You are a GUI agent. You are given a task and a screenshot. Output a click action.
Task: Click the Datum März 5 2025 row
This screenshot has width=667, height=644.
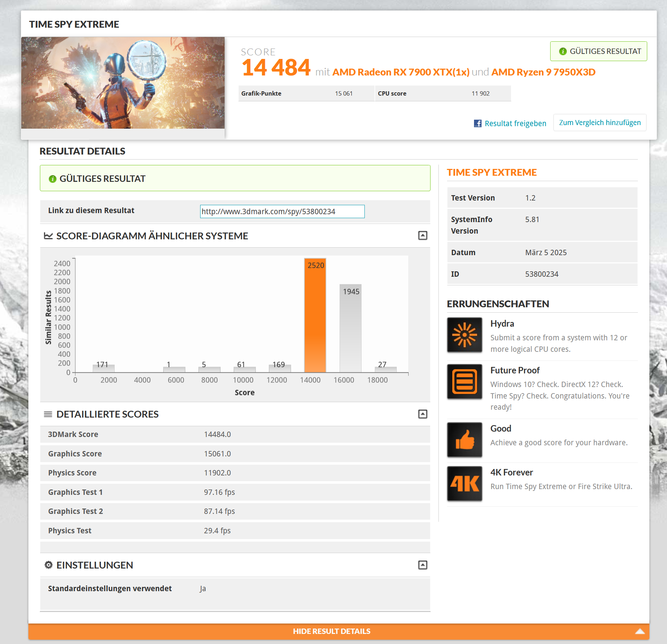click(x=542, y=253)
